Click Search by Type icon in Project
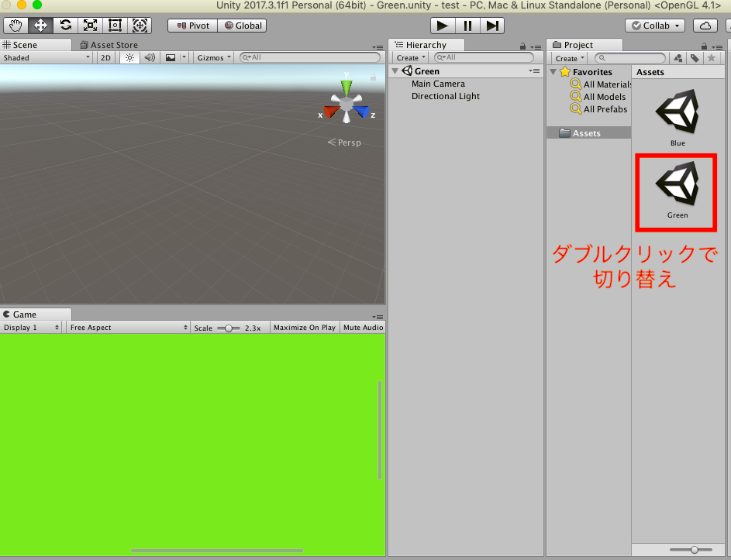The width and height of the screenshot is (731, 560). click(678, 58)
